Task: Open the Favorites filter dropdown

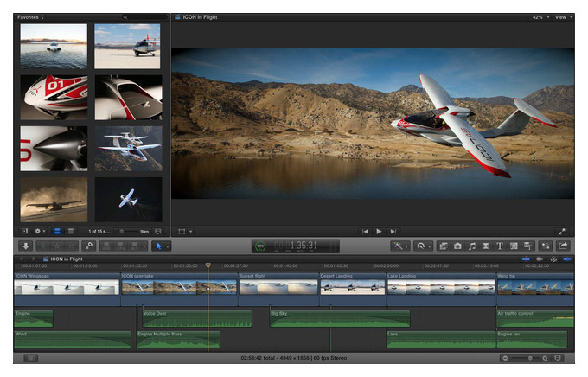Action: click(31, 17)
